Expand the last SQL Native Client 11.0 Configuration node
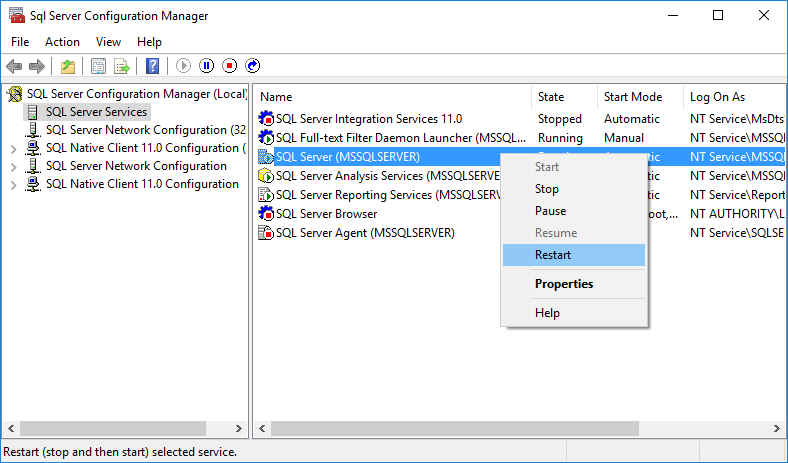The image size is (788, 463). 13,184
